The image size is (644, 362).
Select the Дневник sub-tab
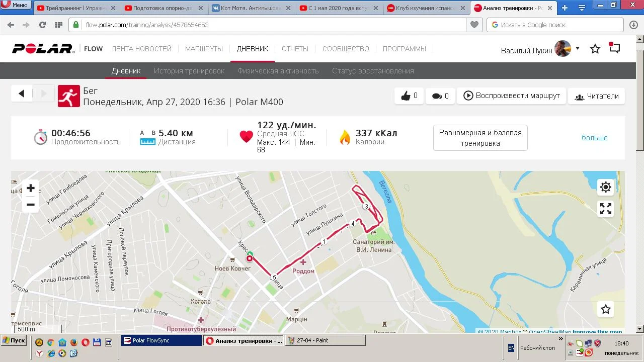point(126,71)
